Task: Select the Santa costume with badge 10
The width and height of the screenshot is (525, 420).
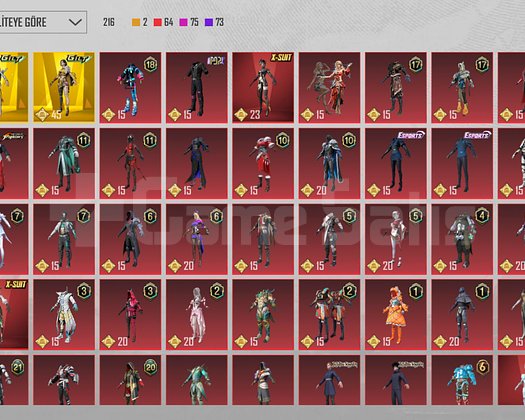Action: (x=263, y=163)
